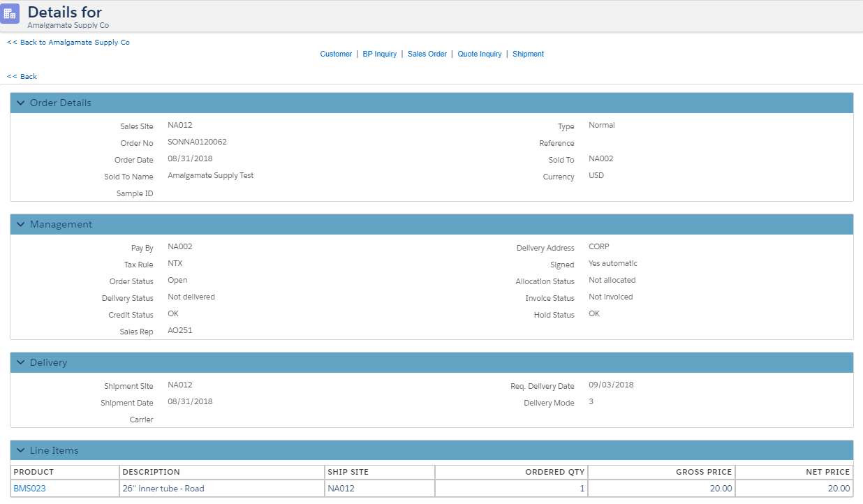
Task: Collapse the Management section chevron
Action: pyautogui.click(x=20, y=224)
